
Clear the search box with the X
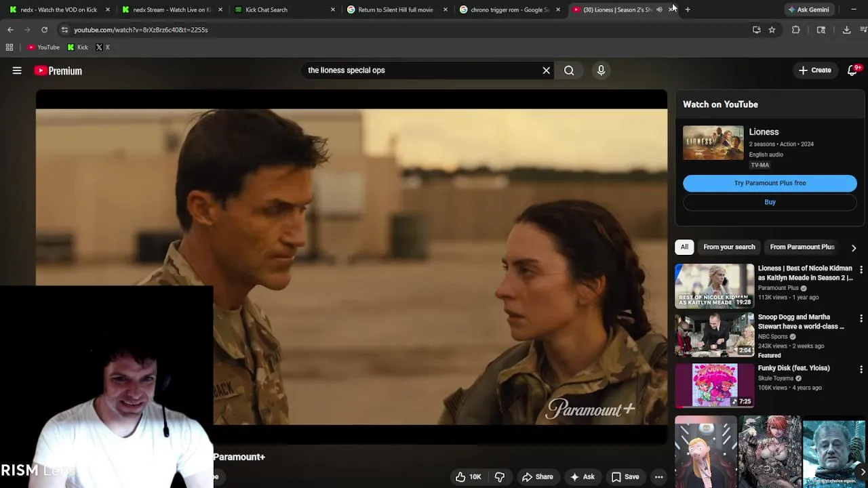[546, 70]
